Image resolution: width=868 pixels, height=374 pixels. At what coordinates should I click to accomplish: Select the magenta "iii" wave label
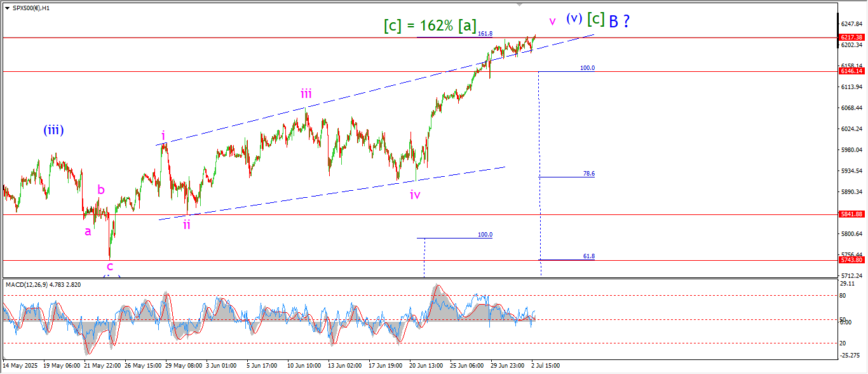306,94
